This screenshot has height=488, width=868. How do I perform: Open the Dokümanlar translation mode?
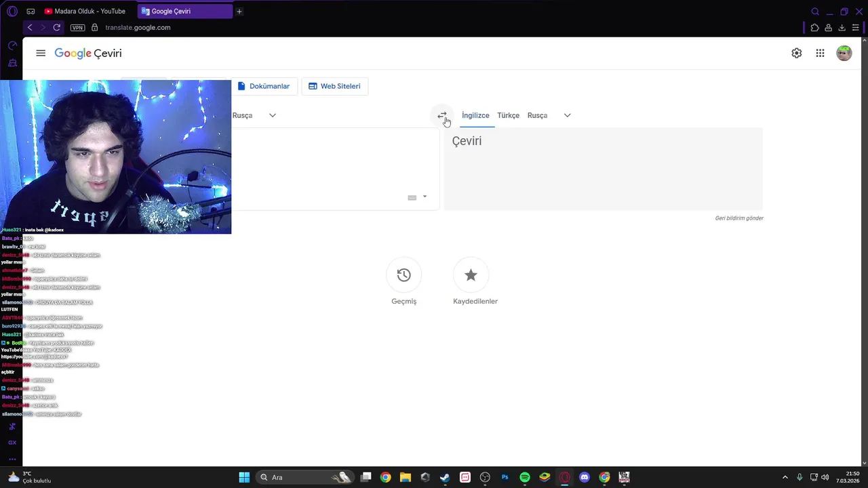click(263, 86)
